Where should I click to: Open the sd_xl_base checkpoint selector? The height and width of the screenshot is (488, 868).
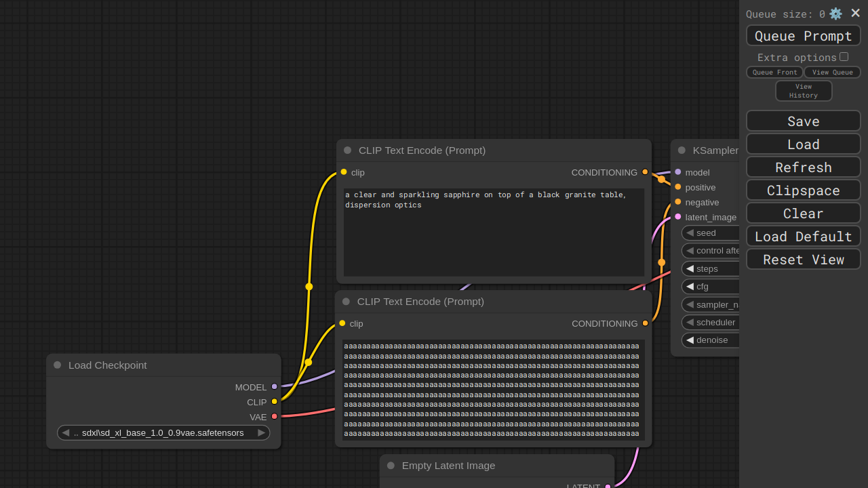163,433
